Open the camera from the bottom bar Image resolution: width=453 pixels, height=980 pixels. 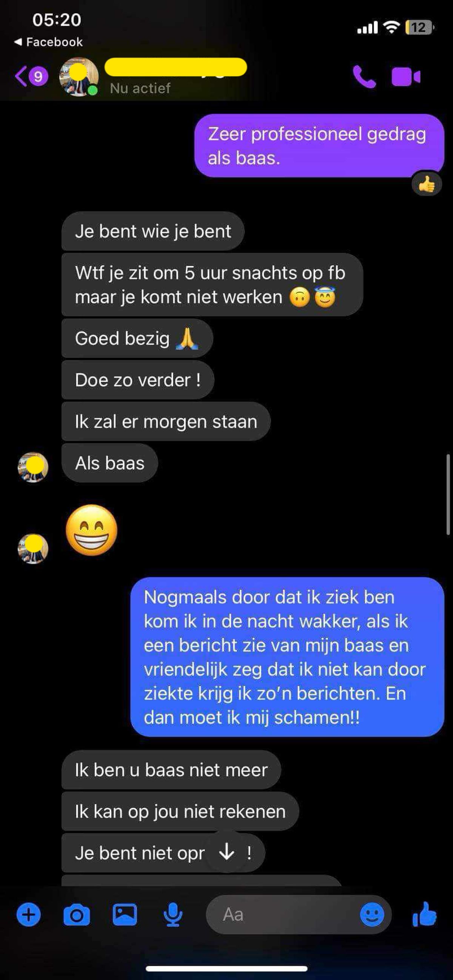point(77,915)
